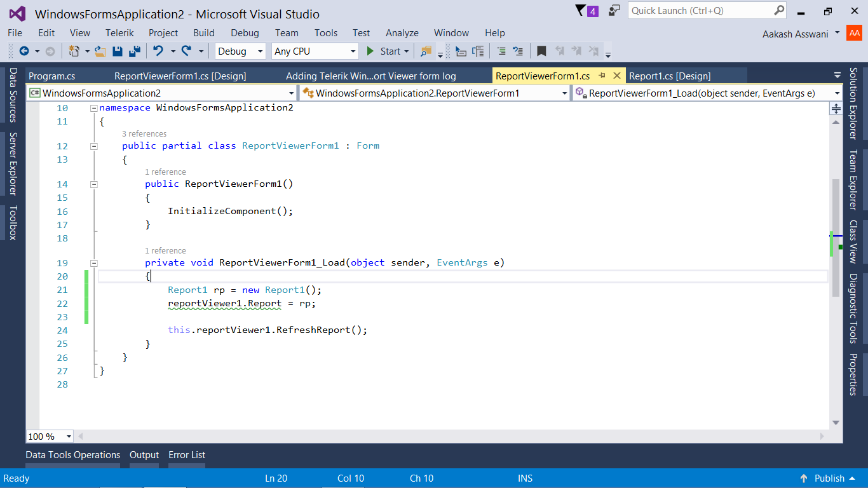This screenshot has width=868, height=488.
Task: Click the Save All toolbar icon
Action: (x=135, y=51)
